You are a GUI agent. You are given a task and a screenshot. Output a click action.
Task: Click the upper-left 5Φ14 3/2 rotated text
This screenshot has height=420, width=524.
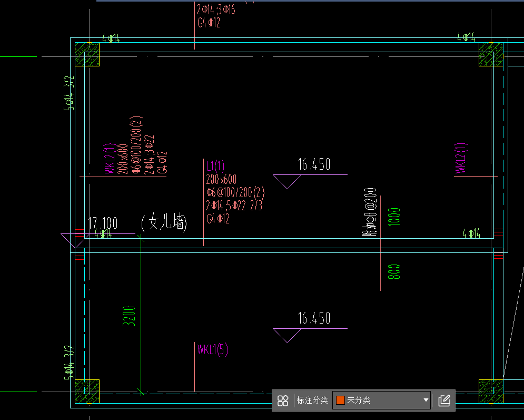coord(69,93)
